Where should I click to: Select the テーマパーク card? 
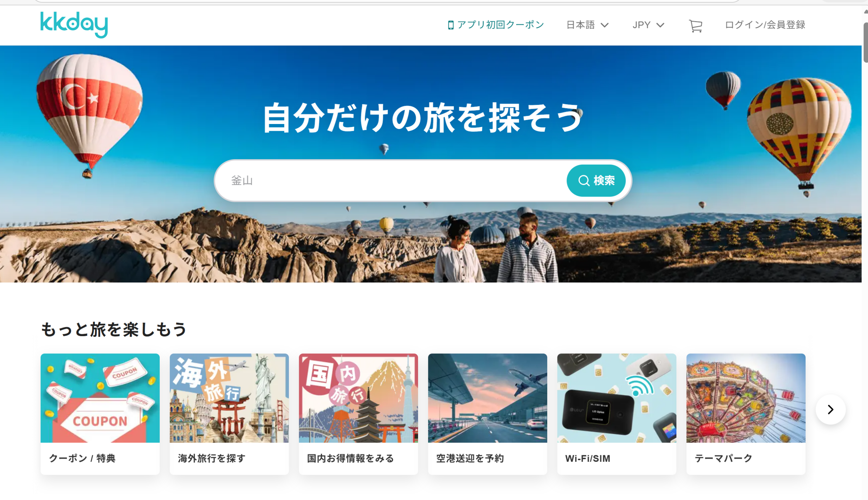coord(746,414)
